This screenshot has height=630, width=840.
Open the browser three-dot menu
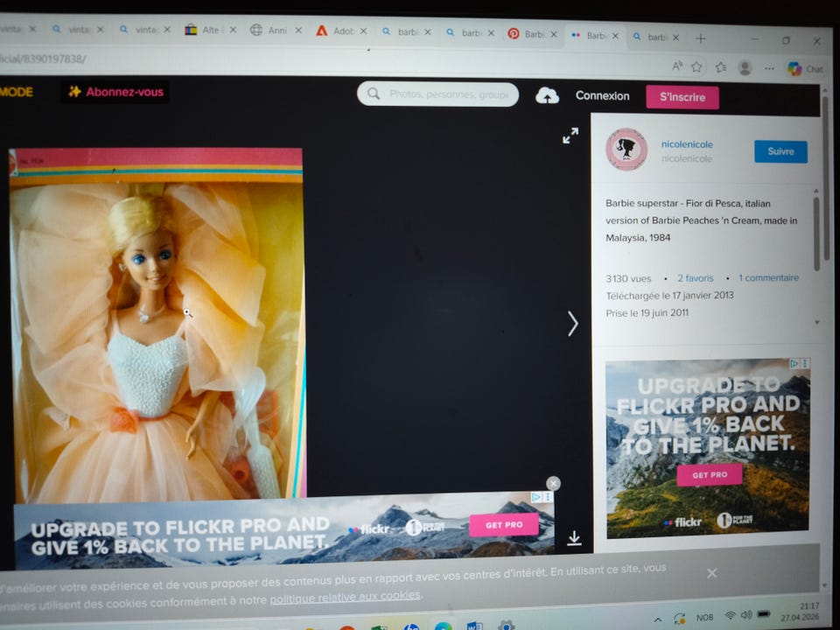tap(769, 68)
